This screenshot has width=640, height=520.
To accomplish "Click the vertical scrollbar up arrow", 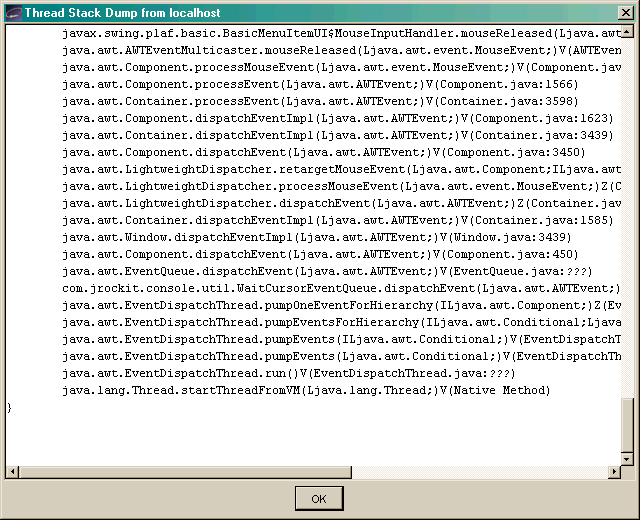I will [x=627, y=31].
